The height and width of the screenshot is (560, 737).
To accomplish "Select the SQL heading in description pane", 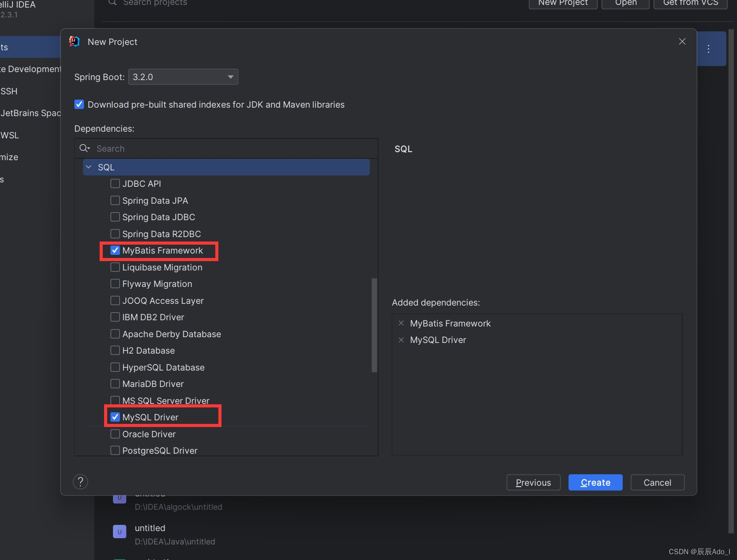I will point(403,149).
